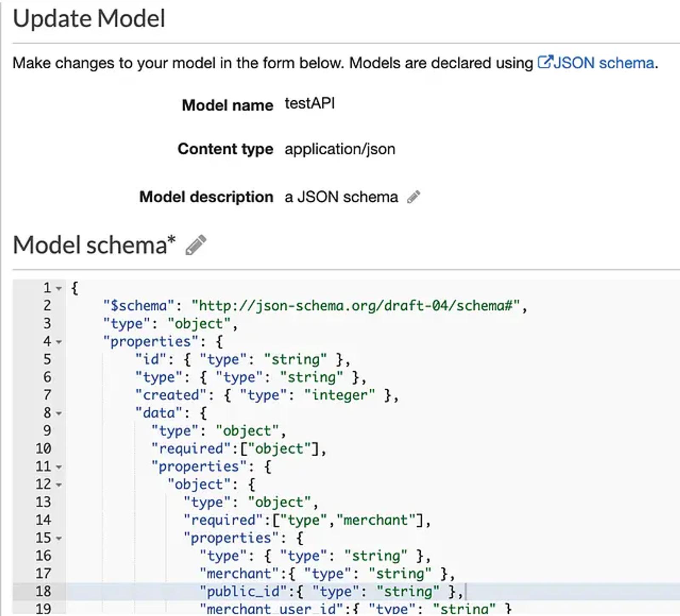Screen dimensions: 680x616
Task: Click the Update Model heading
Action: (x=89, y=19)
